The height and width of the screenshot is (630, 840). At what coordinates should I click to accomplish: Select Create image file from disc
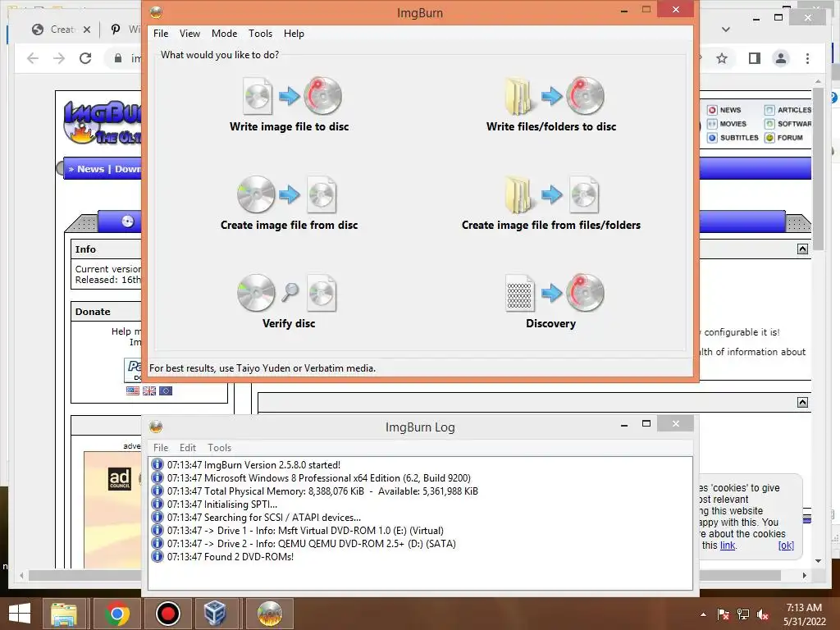click(290, 203)
